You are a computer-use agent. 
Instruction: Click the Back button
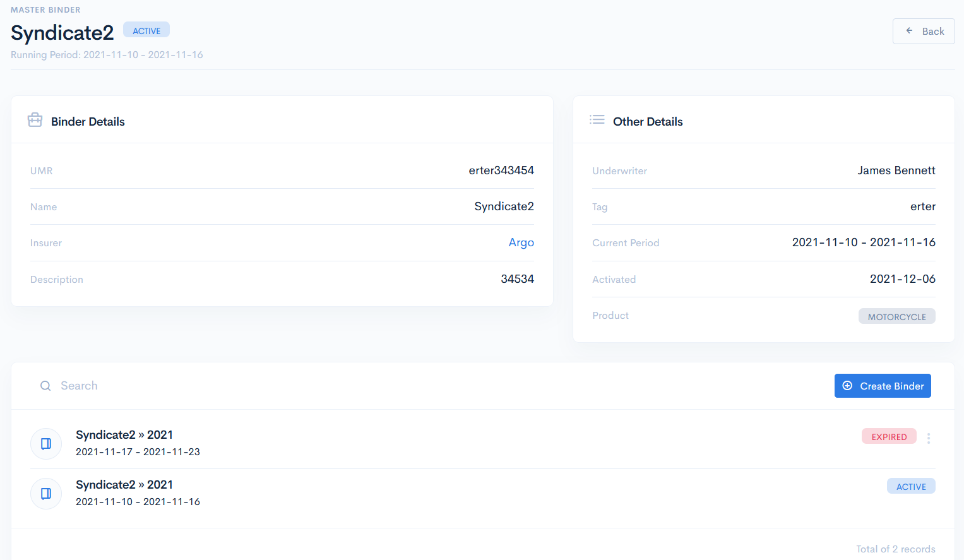pos(923,32)
